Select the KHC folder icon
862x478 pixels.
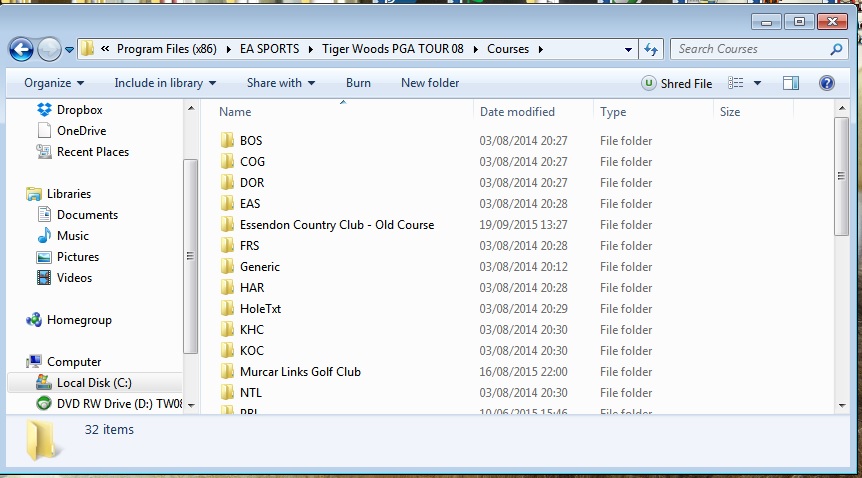click(x=227, y=329)
